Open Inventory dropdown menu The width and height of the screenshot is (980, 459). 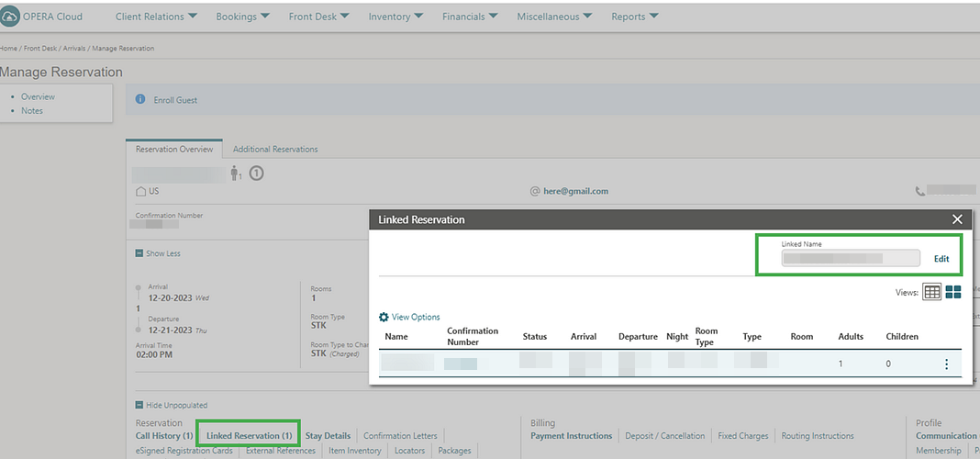point(395,17)
